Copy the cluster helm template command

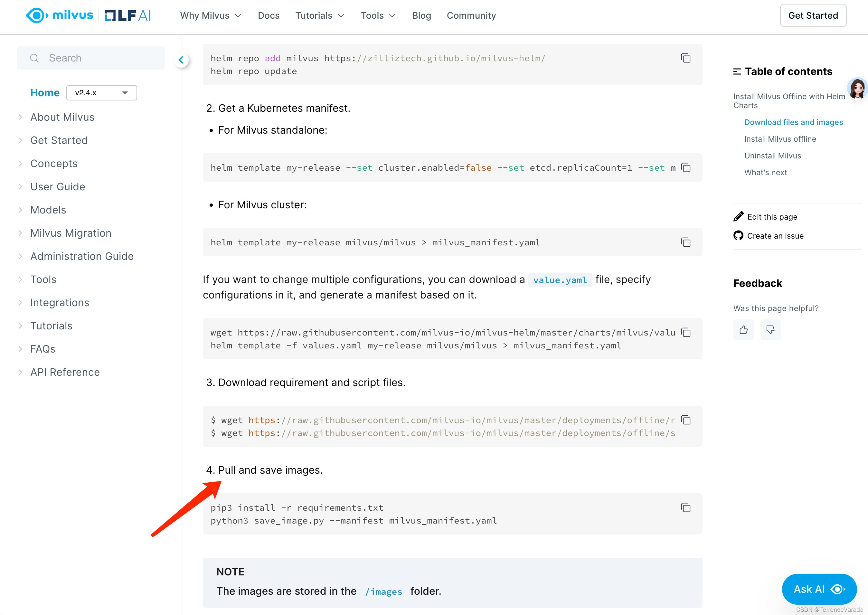(x=685, y=242)
